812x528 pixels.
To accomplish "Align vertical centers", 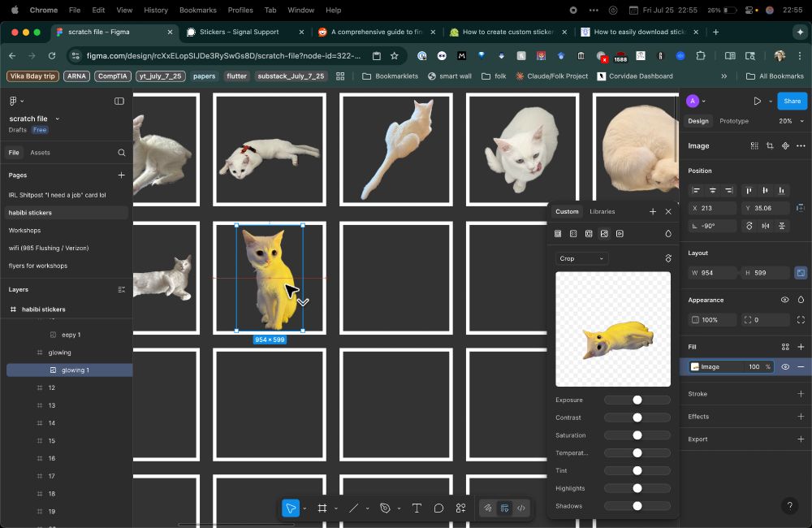I will pos(766,191).
